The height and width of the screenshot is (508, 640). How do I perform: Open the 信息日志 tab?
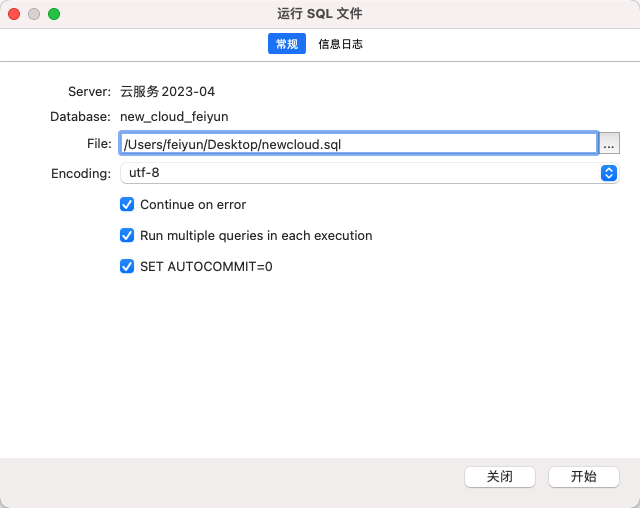coord(340,44)
